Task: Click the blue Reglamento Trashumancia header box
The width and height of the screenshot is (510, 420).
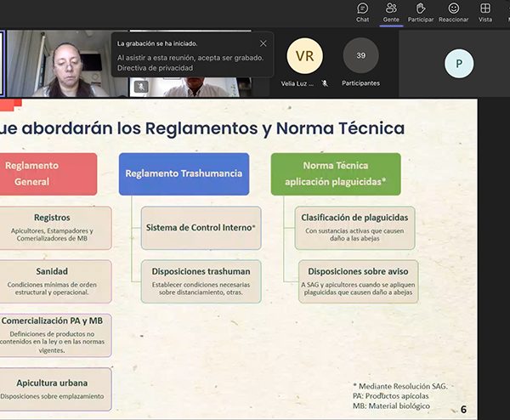Action: [x=184, y=173]
